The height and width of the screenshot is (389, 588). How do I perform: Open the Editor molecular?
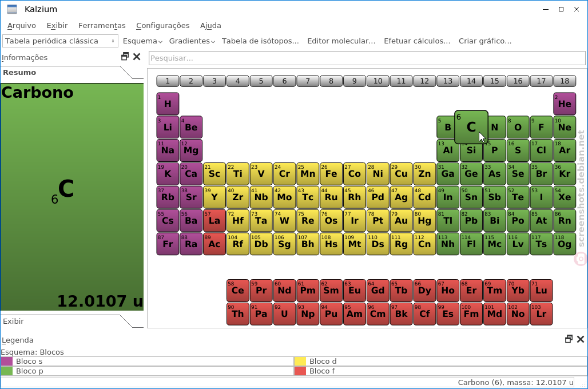coord(341,41)
